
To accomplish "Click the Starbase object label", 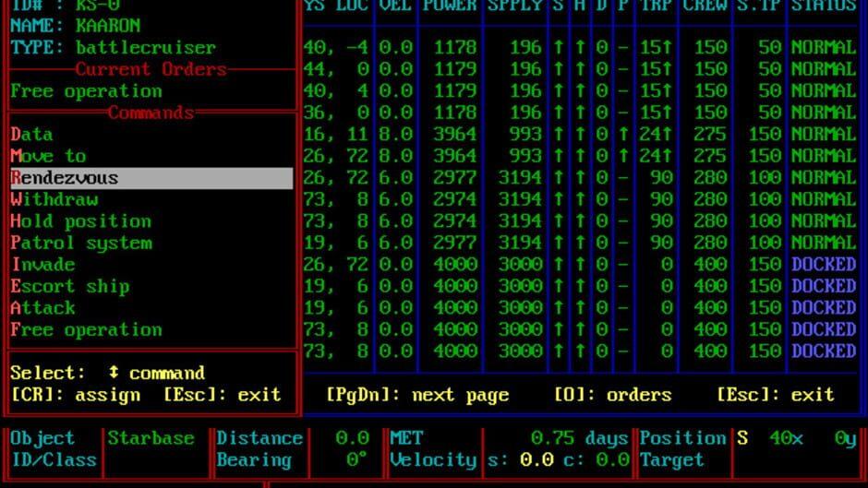I will point(151,438).
